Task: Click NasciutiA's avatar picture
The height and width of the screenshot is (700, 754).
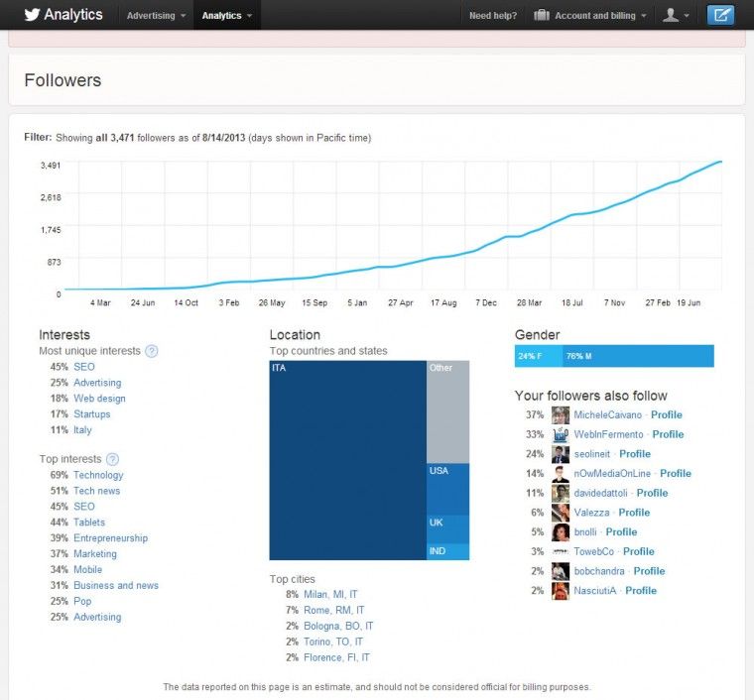Action: coord(561,591)
